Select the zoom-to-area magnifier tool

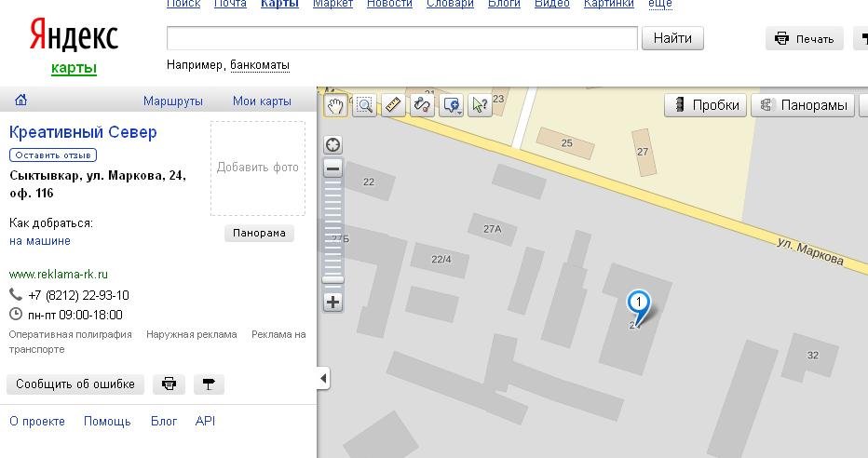click(364, 105)
